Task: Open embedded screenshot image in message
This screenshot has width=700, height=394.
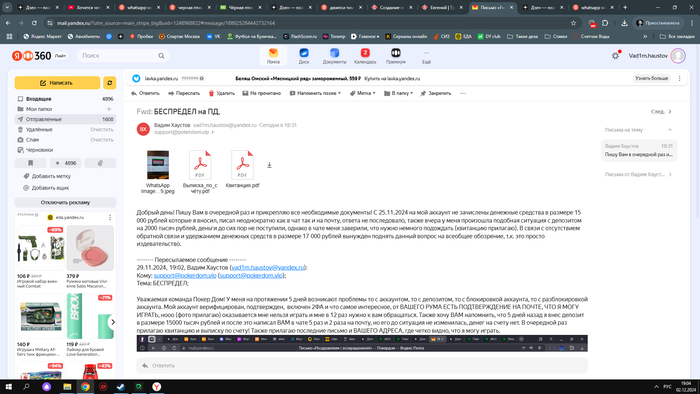Action: tap(362, 343)
